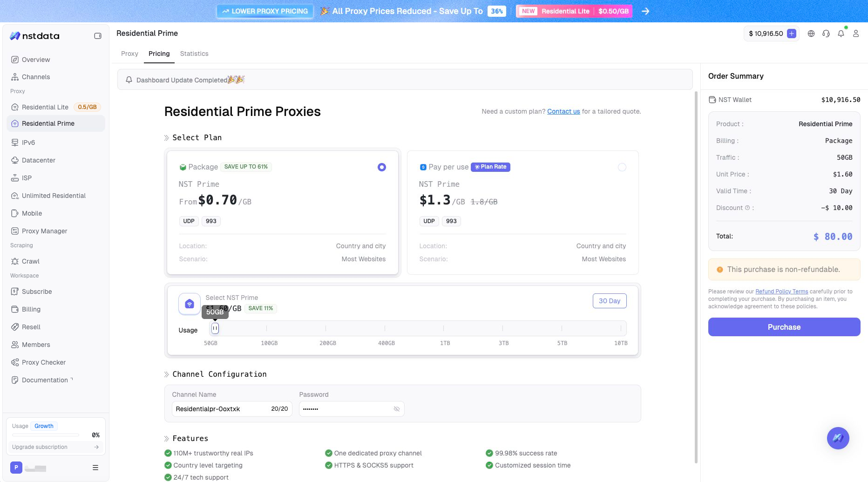Open hamburger menu beside profile
868x482 pixels.
[95, 468]
